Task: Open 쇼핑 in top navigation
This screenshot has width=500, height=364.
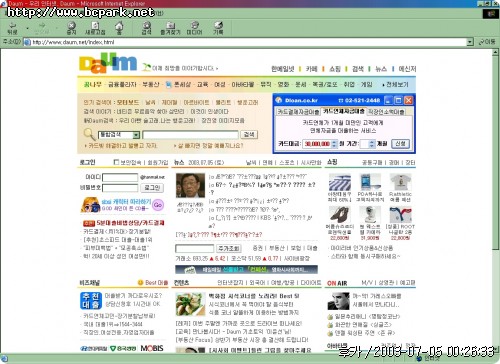Action: point(335,69)
